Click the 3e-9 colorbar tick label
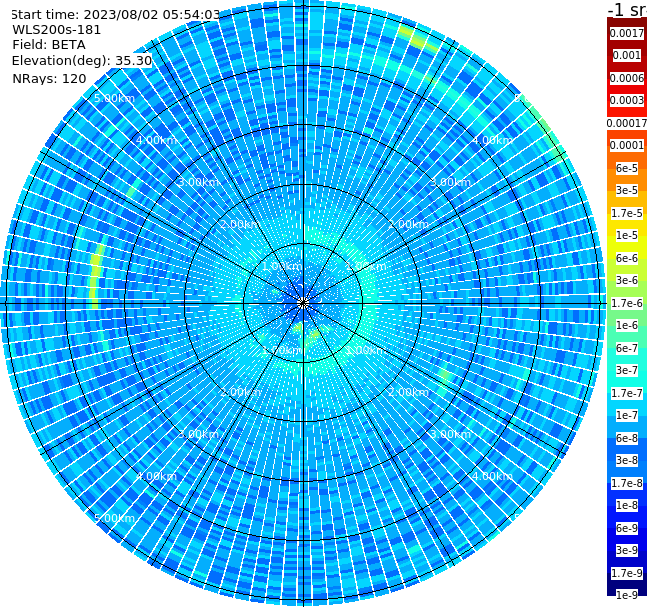The image size is (647, 607). (x=627, y=550)
